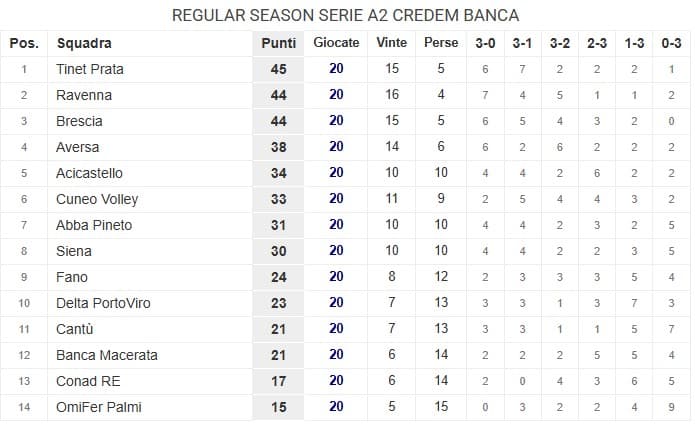The image size is (695, 431).
Task: Click the Giocate column header
Action: pyautogui.click(x=336, y=43)
